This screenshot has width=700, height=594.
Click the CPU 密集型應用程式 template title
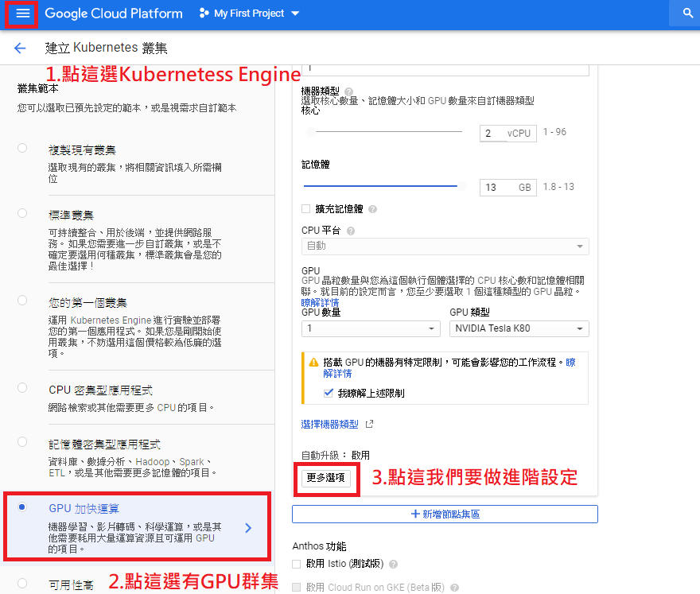point(100,390)
